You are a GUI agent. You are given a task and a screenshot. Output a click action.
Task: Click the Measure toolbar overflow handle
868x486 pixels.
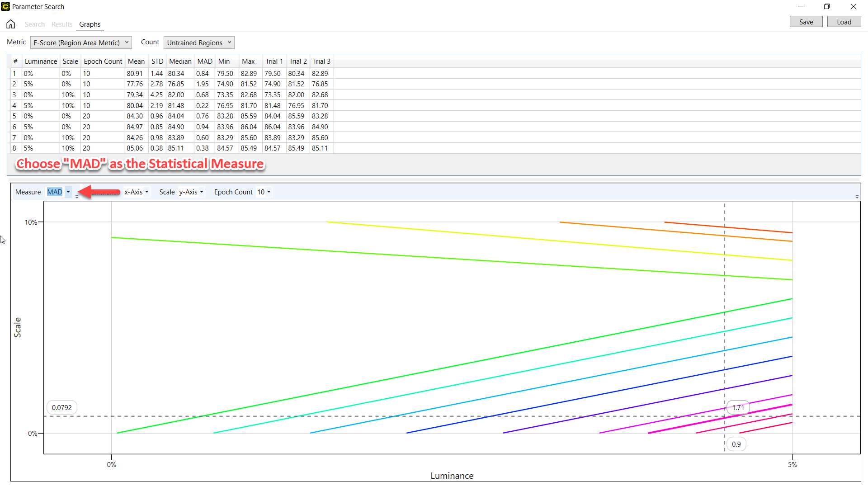coord(77,197)
